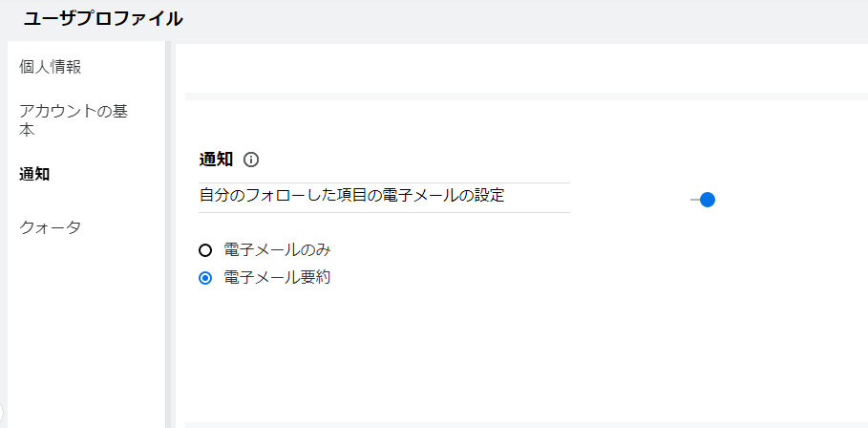Click the blank sidebar area below クォータ

click(86, 325)
